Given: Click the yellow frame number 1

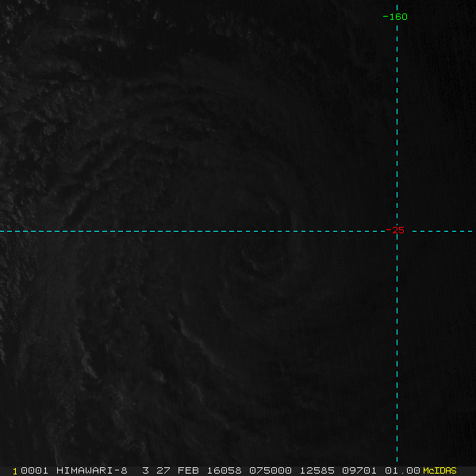Looking at the screenshot, I should click(x=15, y=471).
